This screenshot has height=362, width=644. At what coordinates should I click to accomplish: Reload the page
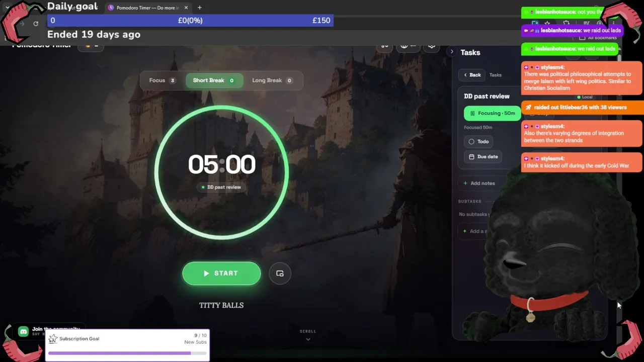coord(36,24)
